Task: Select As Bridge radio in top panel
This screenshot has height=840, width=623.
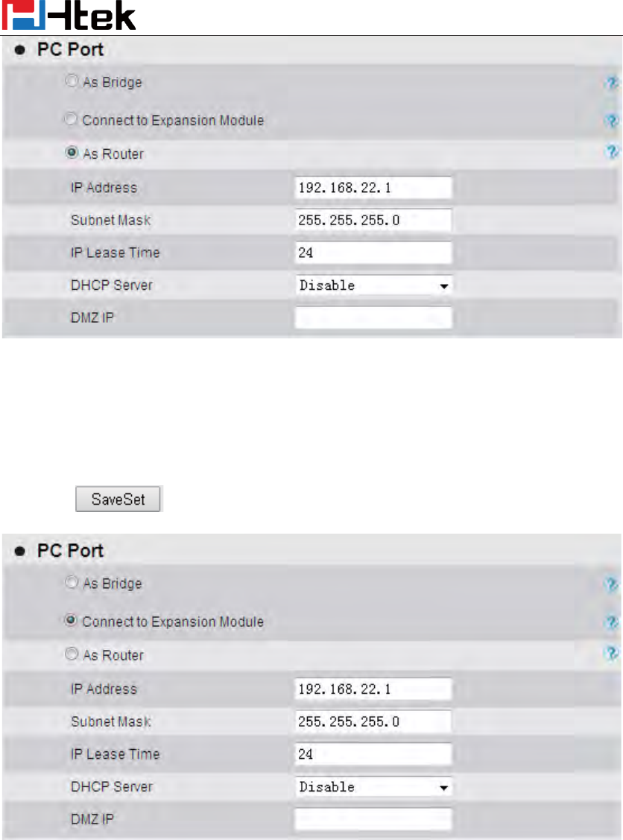Action: click(x=72, y=82)
